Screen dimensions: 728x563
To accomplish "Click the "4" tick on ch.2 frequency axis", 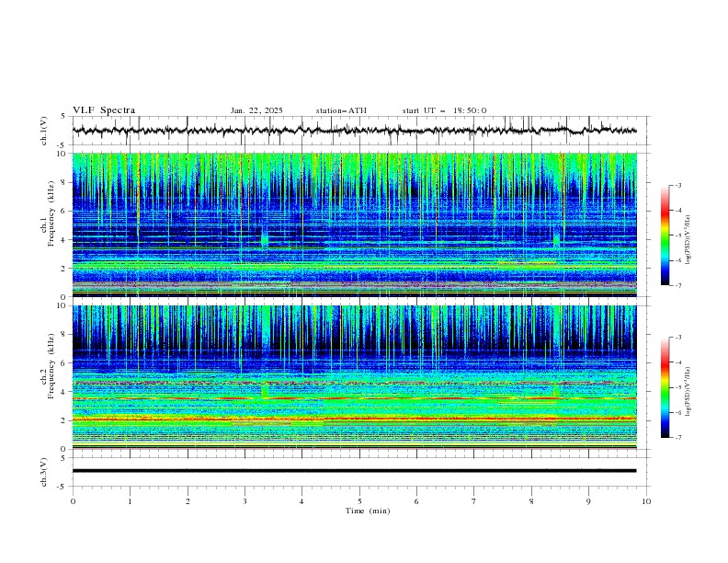I will tap(65, 392).
